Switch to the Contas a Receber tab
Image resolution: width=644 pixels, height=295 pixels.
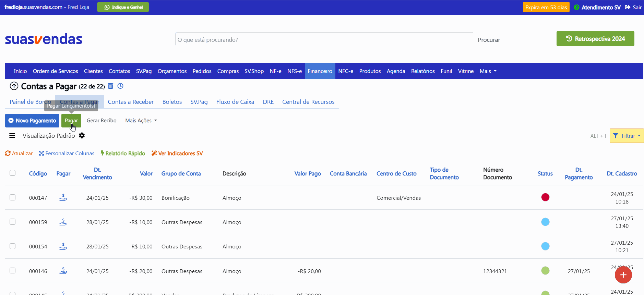pyautogui.click(x=131, y=102)
